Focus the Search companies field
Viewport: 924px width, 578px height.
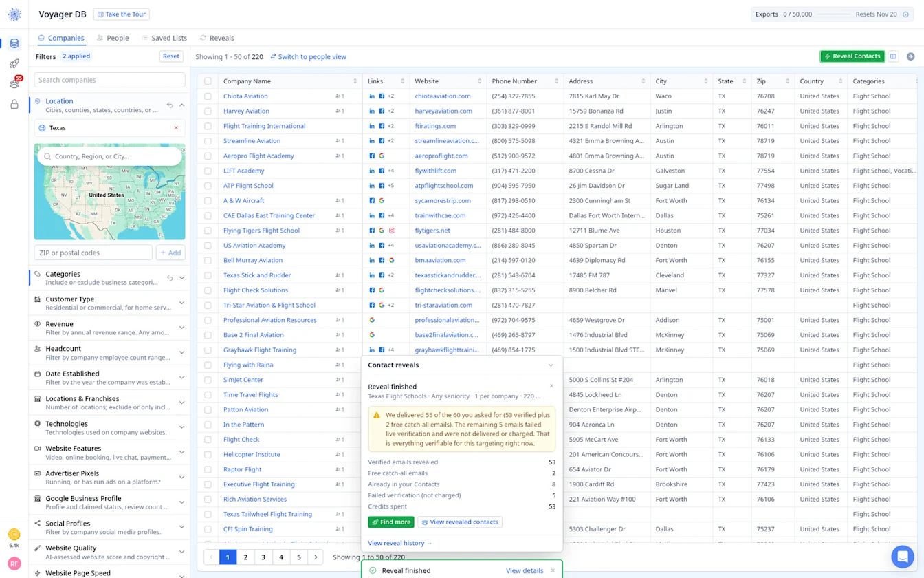[x=109, y=80]
